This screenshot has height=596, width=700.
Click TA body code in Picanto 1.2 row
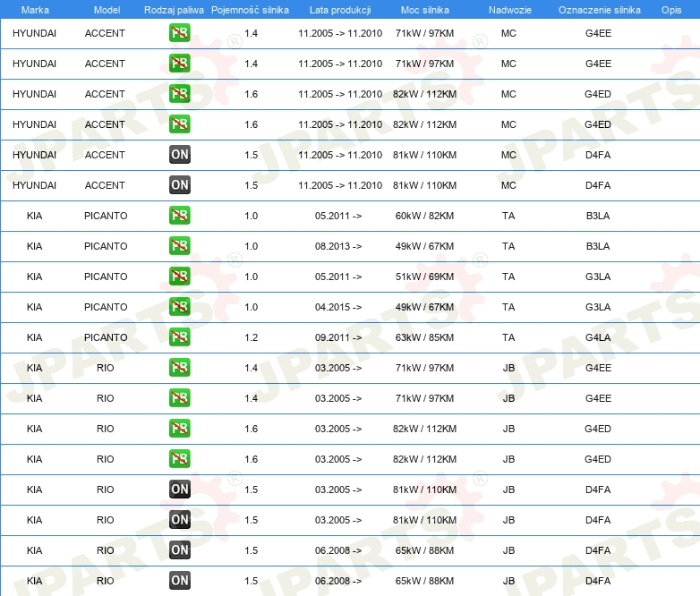pos(508,337)
